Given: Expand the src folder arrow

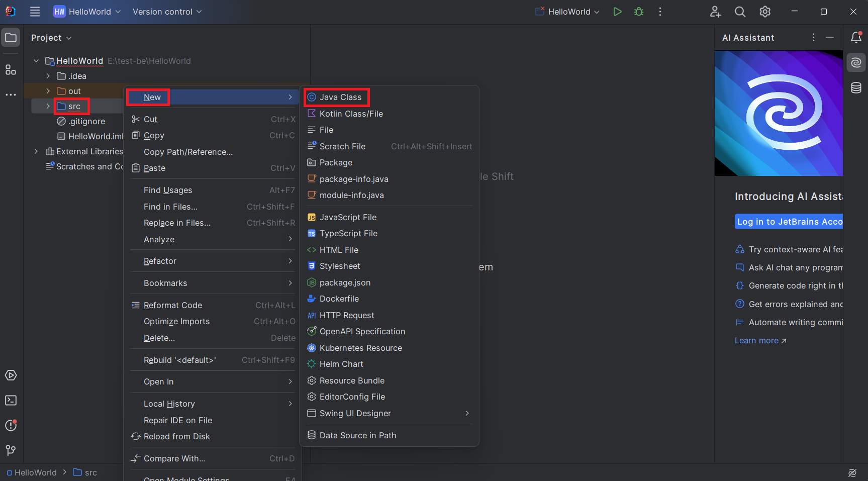Looking at the screenshot, I should (x=48, y=106).
